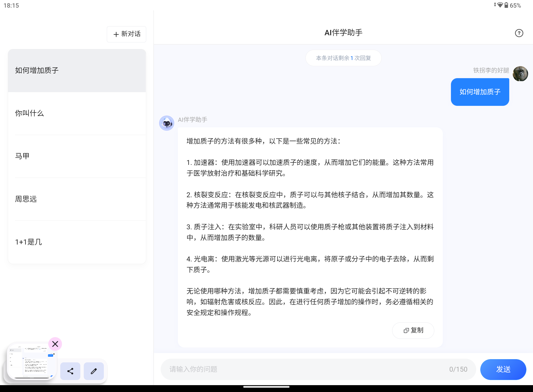Tap reply paragraph about 质子注入
Screen dimensions: 533x392
(310, 232)
